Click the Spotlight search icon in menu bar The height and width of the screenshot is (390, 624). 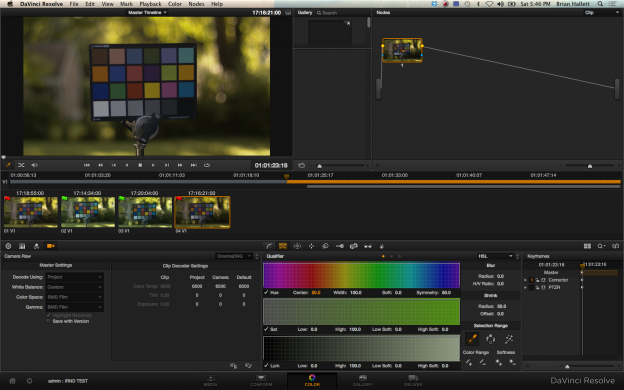coord(600,4)
